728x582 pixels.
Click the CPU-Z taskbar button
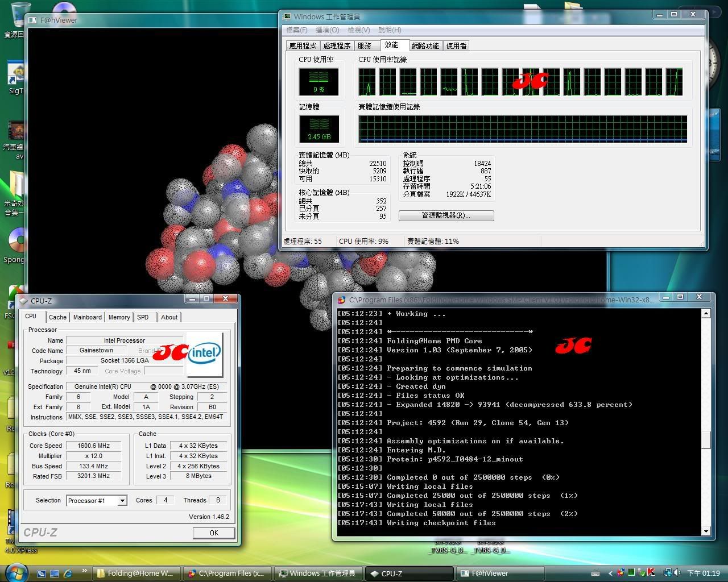tap(409, 573)
